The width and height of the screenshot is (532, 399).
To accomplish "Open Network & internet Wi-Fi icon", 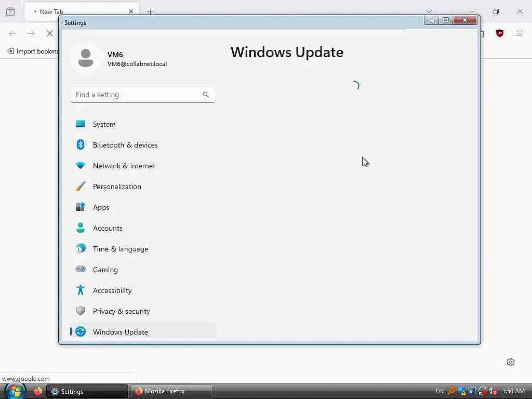I will tap(81, 166).
